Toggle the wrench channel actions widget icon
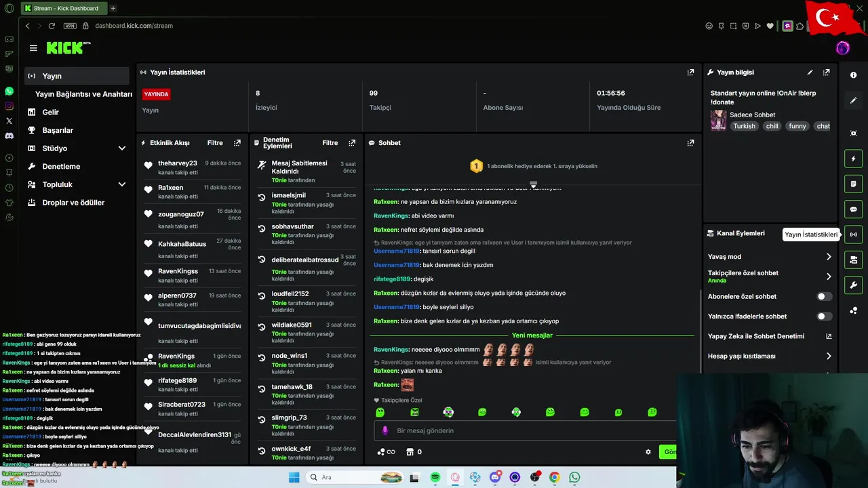 [x=854, y=285]
